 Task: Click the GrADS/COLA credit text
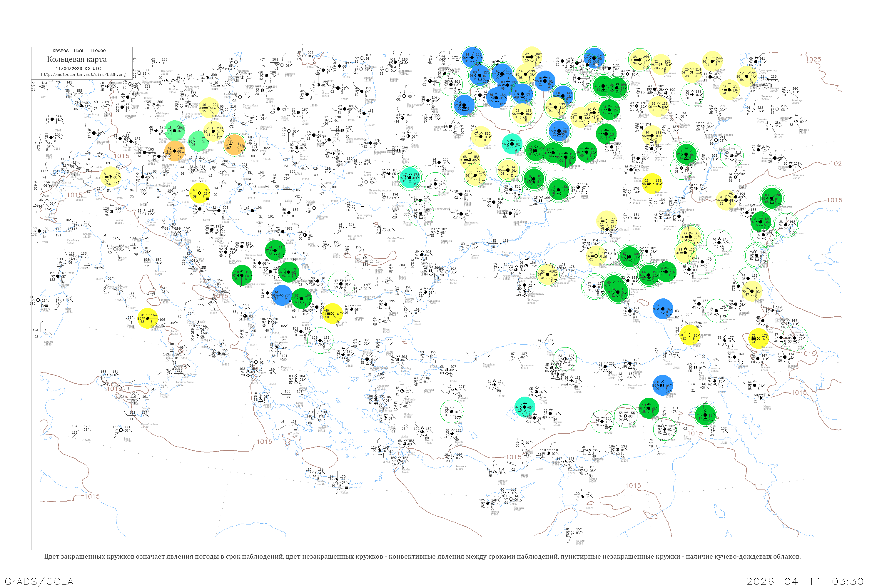[x=39, y=581]
